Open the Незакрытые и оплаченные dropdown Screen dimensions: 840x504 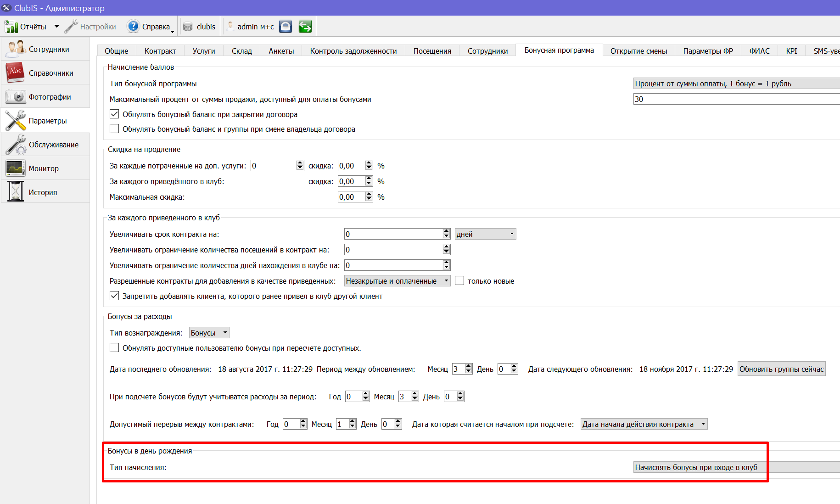click(397, 281)
